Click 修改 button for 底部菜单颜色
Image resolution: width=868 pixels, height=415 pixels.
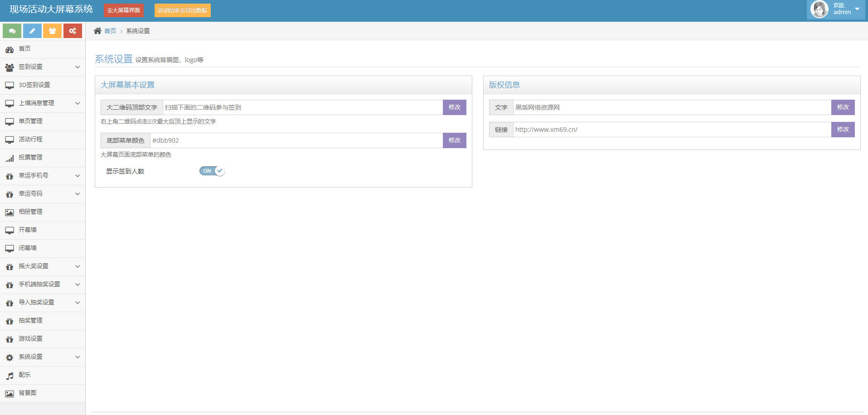tap(454, 140)
